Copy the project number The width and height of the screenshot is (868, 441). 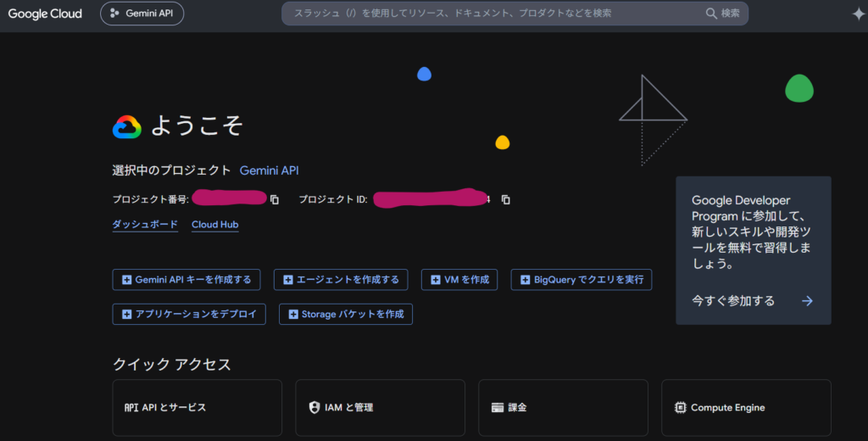(x=275, y=199)
